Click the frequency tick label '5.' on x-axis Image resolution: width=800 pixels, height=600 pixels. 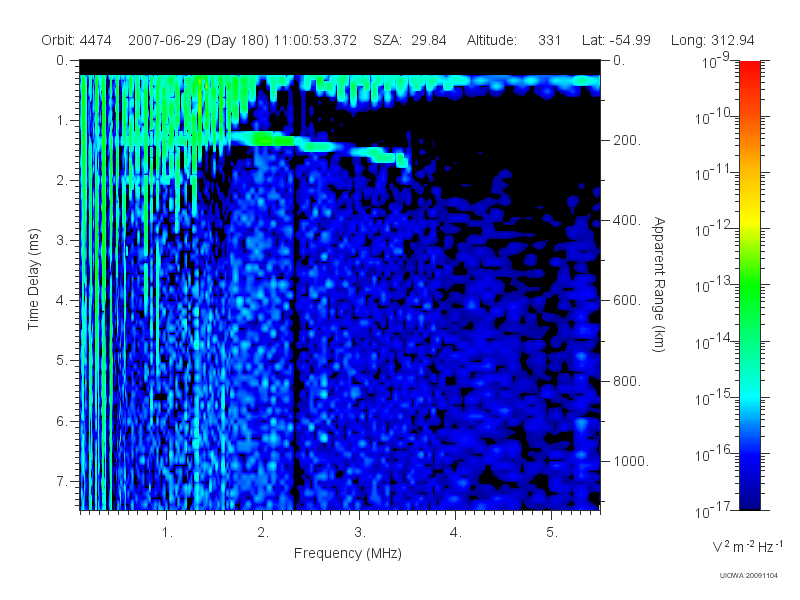(552, 533)
